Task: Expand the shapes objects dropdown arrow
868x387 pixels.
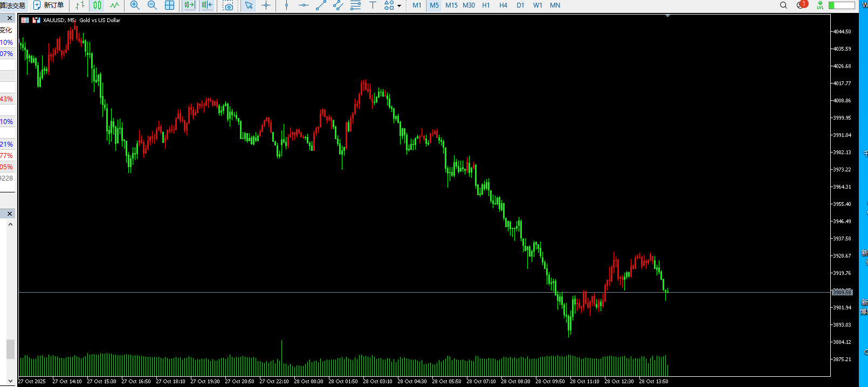Action: coord(399,6)
